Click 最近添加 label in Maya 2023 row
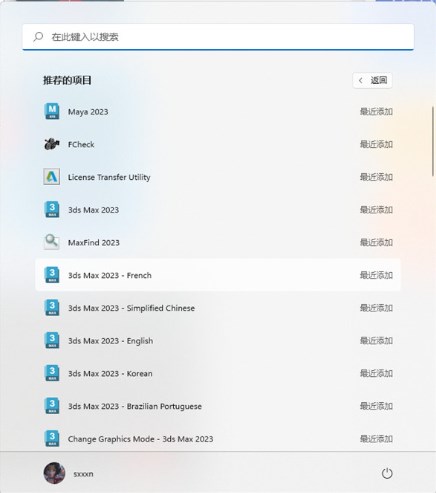 click(376, 111)
